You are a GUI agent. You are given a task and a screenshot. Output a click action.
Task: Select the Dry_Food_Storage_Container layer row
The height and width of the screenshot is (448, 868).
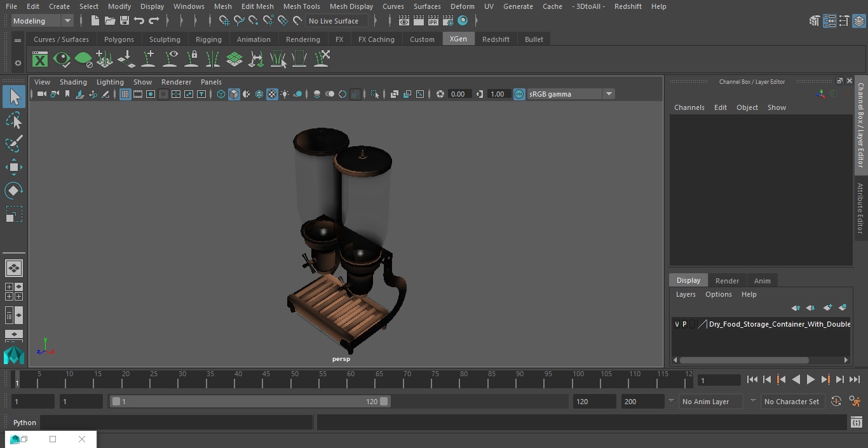point(761,324)
